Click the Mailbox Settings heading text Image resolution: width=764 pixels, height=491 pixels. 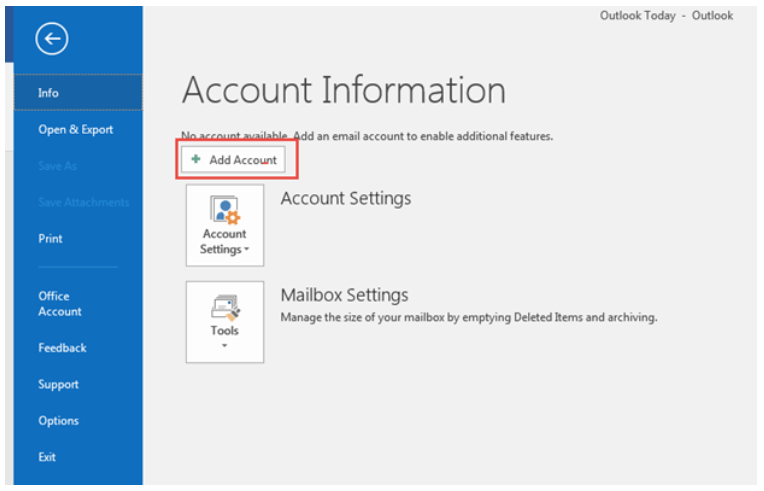(344, 295)
